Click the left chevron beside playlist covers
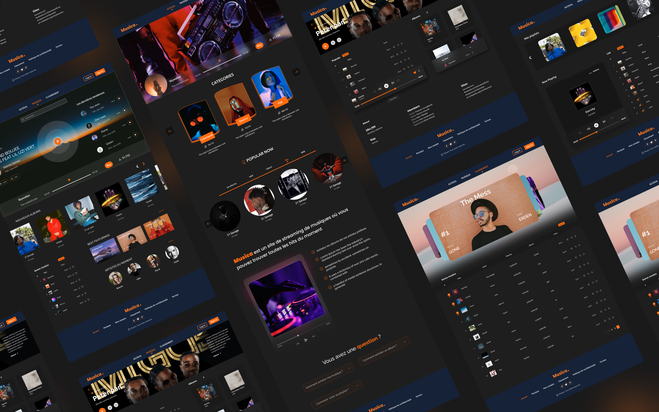659x412 pixels. [x=530, y=58]
